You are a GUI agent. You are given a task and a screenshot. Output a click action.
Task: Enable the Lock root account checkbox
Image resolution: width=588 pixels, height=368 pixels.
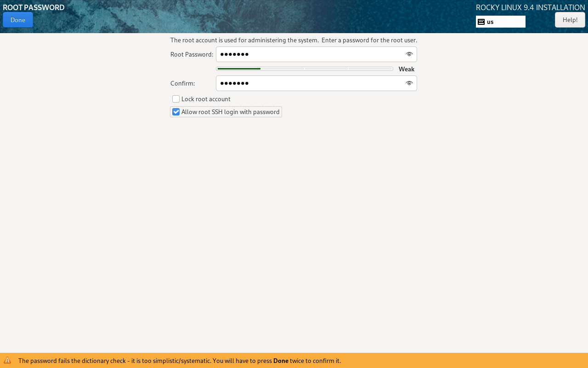pos(176,98)
